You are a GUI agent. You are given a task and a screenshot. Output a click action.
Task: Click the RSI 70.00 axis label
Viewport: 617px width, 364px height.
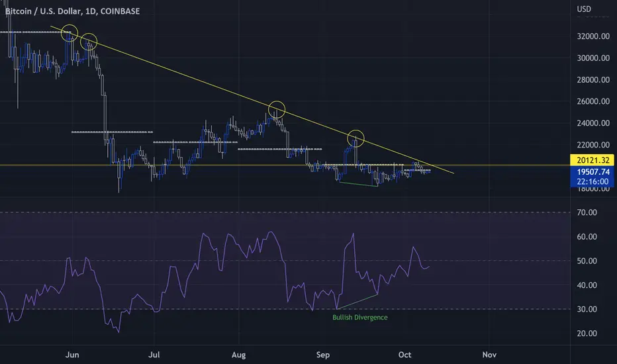tap(587, 212)
